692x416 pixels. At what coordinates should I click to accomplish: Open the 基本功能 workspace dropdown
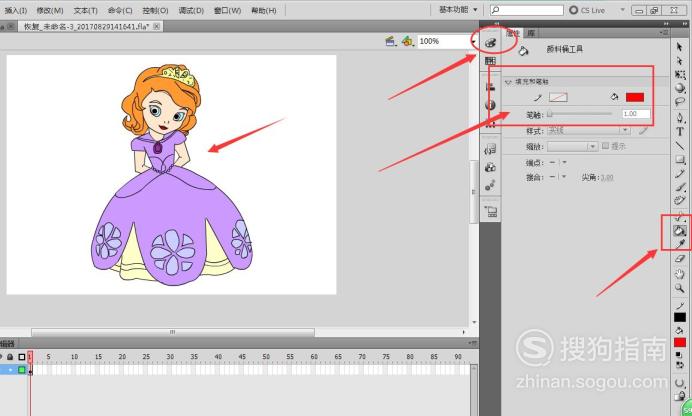pyautogui.click(x=458, y=9)
